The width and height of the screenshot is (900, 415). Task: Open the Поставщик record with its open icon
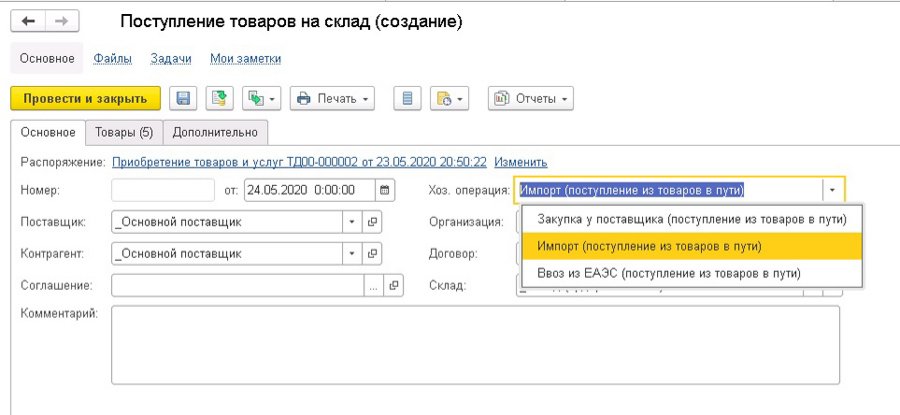(x=373, y=222)
